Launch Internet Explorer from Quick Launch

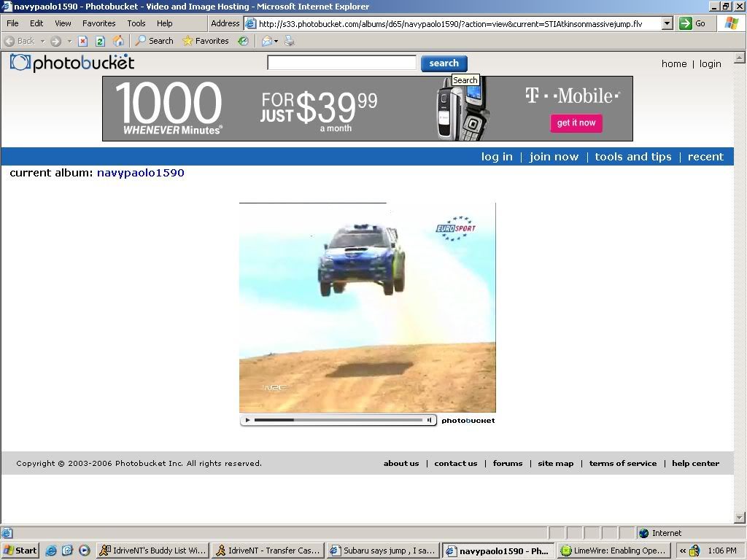(x=51, y=551)
